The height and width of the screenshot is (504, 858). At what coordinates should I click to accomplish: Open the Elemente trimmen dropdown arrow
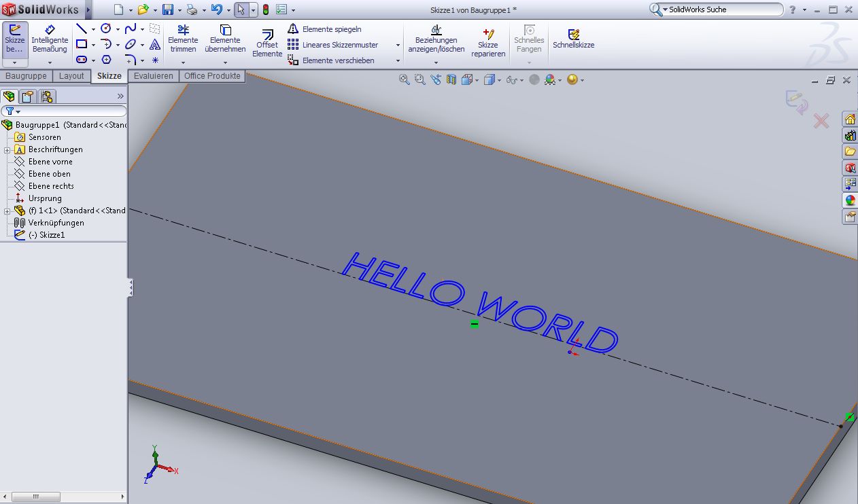pos(183,62)
